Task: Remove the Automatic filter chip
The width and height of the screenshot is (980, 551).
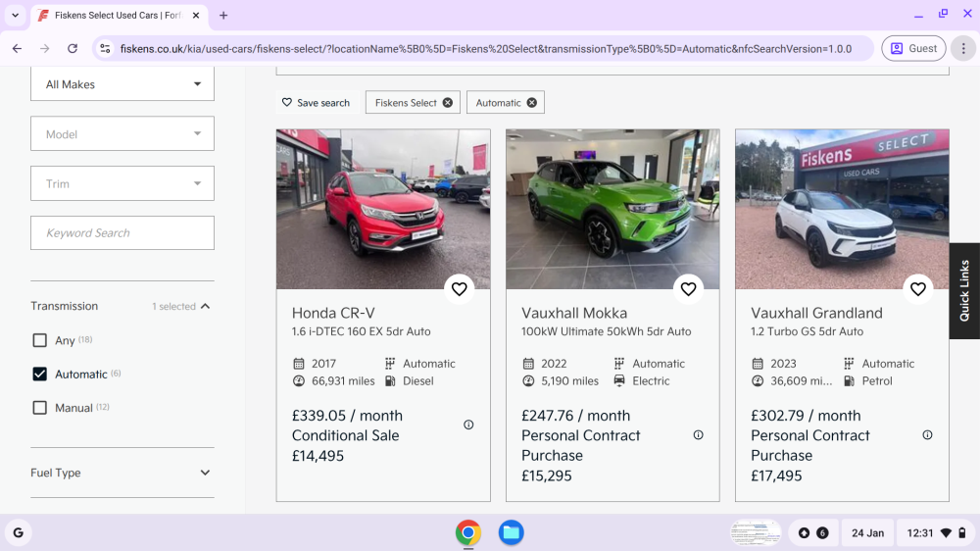Action: (531, 103)
